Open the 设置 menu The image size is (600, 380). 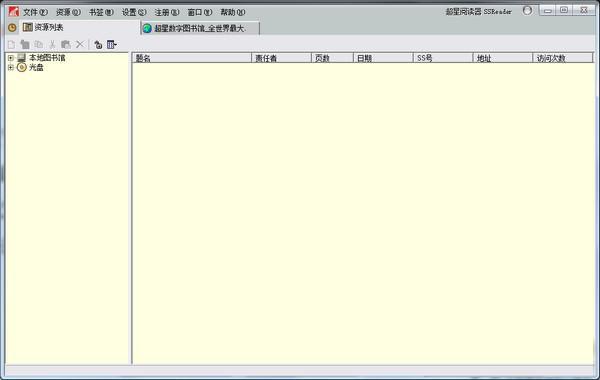point(134,12)
